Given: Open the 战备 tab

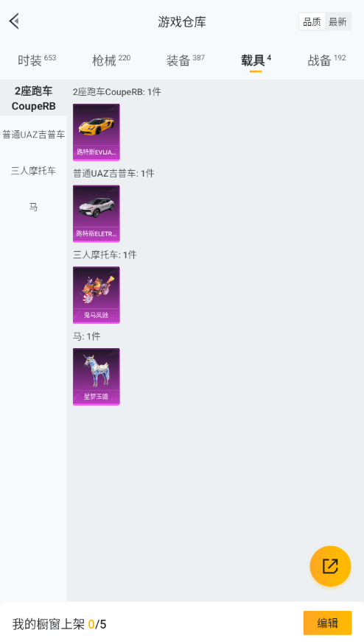Looking at the screenshot, I should coord(326,61).
